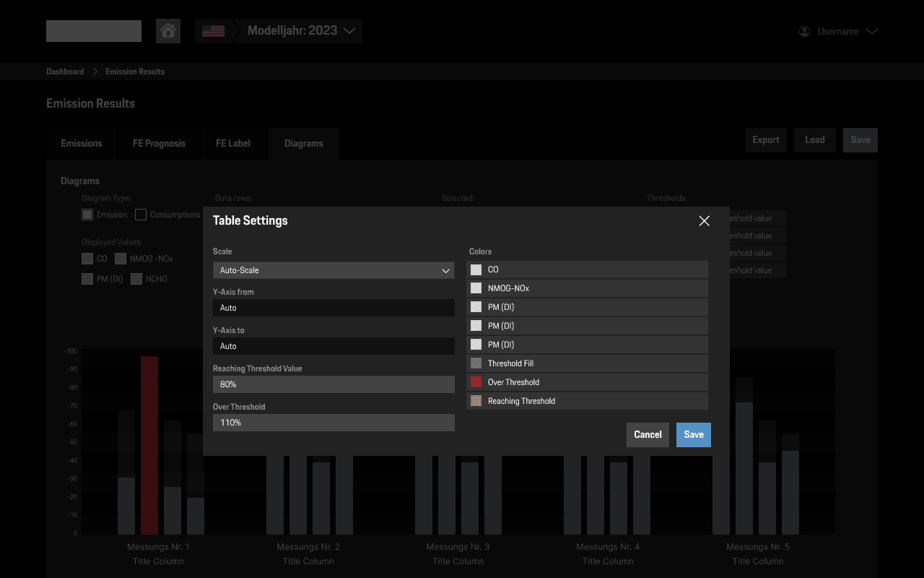Check the HCHO displayed value checkbox
Image resolution: width=924 pixels, height=578 pixels.
coord(136,278)
